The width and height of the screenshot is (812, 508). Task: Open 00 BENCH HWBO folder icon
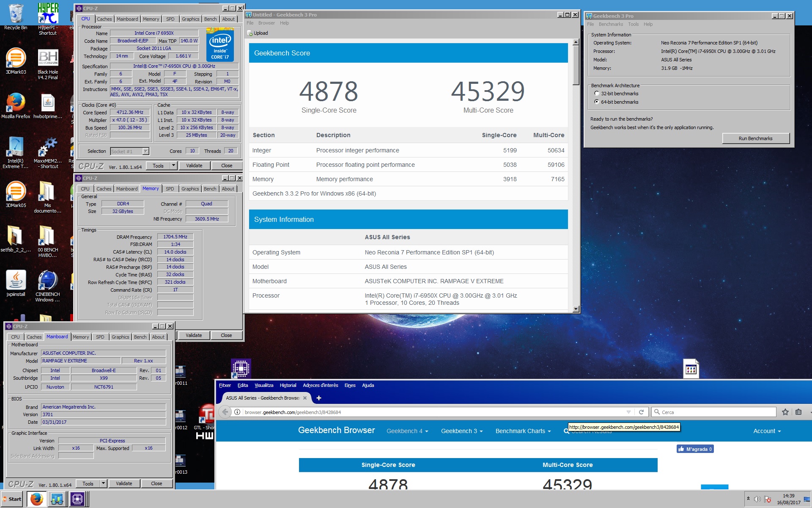pyautogui.click(x=48, y=242)
